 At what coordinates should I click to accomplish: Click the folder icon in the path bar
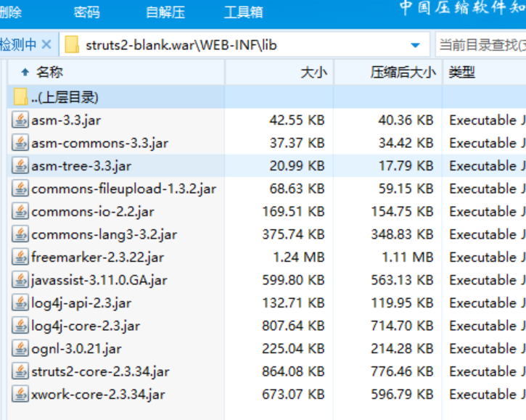pyautogui.click(x=72, y=45)
